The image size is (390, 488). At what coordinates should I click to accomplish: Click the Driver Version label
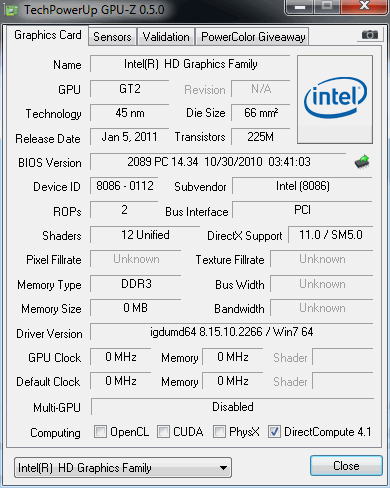pos(49,334)
